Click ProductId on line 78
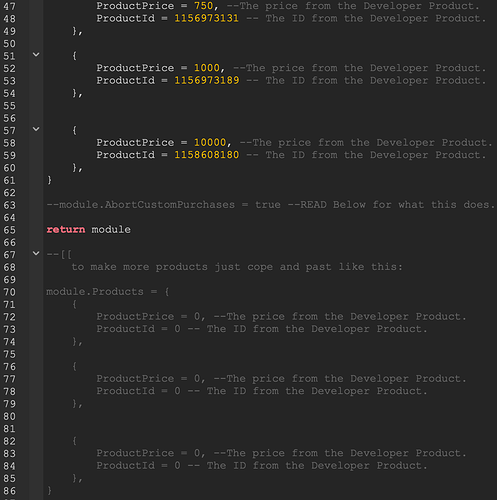The height and width of the screenshot is (500, 497). click(x=126, y=391)
